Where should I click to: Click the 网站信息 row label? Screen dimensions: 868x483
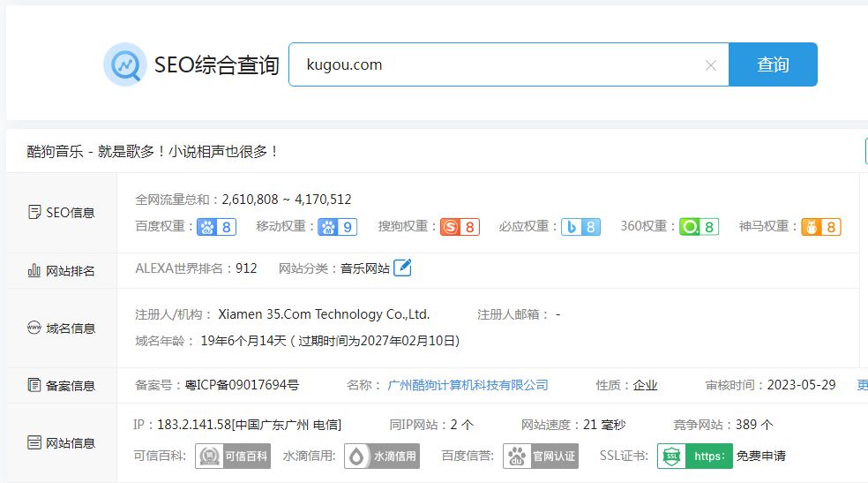click(x=71, y=443)
